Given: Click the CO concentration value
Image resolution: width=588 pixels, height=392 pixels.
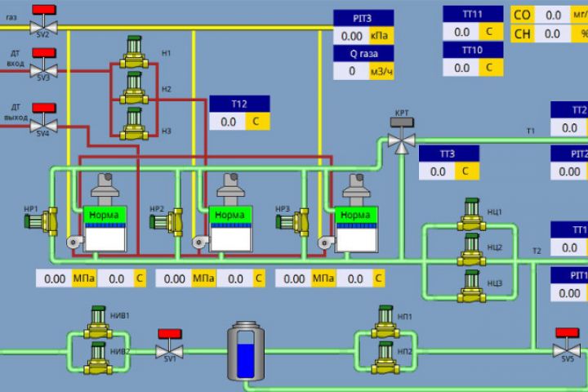Looking at the screenshot, I should pos(553,15).
